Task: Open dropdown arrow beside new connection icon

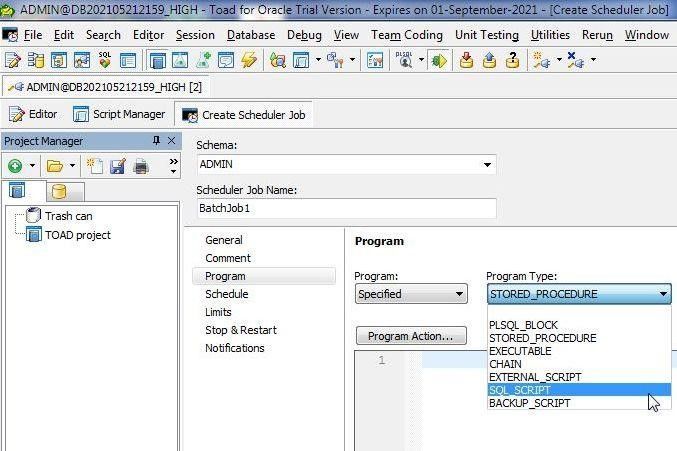Action: (559, 60)
